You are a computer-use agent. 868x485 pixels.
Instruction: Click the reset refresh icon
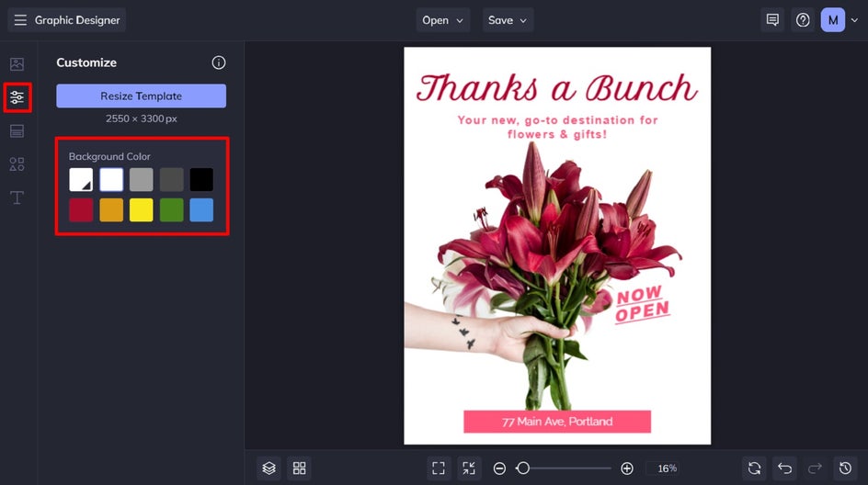click(x=754, y=468)
